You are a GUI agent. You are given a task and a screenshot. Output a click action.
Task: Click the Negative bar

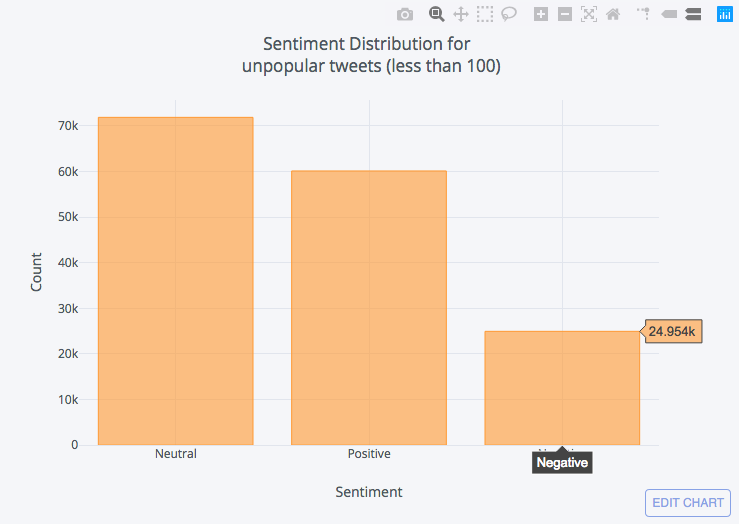[562, 388]
